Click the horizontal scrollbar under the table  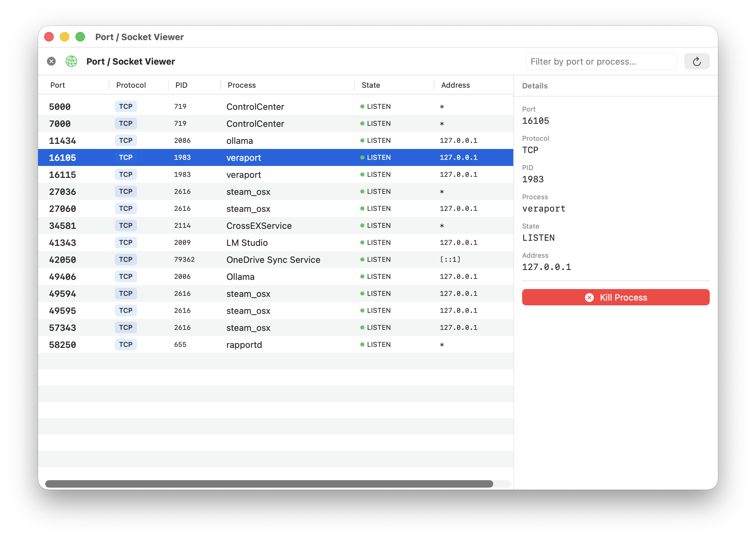click(269, 484)
